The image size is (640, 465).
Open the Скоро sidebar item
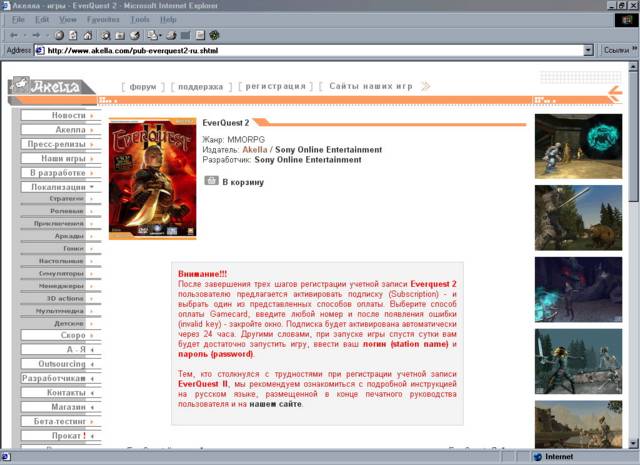point(61,335)
